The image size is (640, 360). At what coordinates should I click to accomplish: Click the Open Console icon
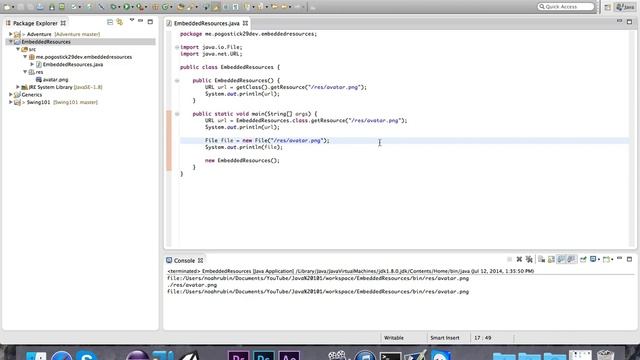(x=607, y=259)
